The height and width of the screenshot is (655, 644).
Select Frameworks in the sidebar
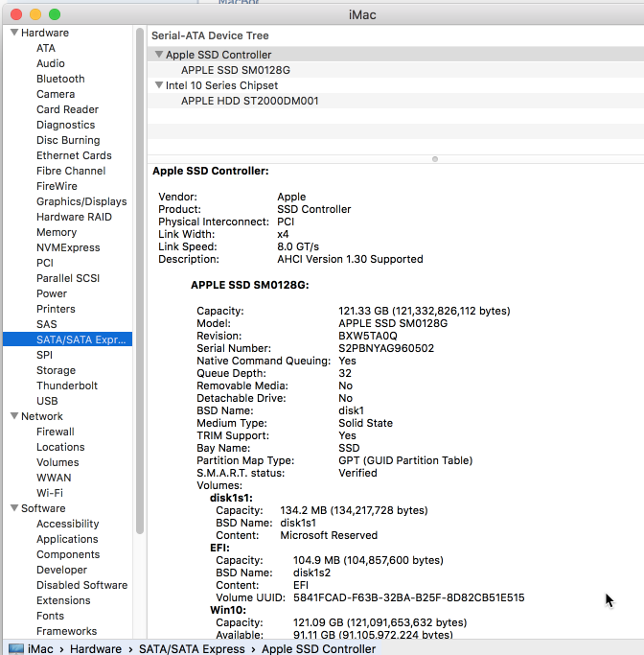[x=66, y=631]
